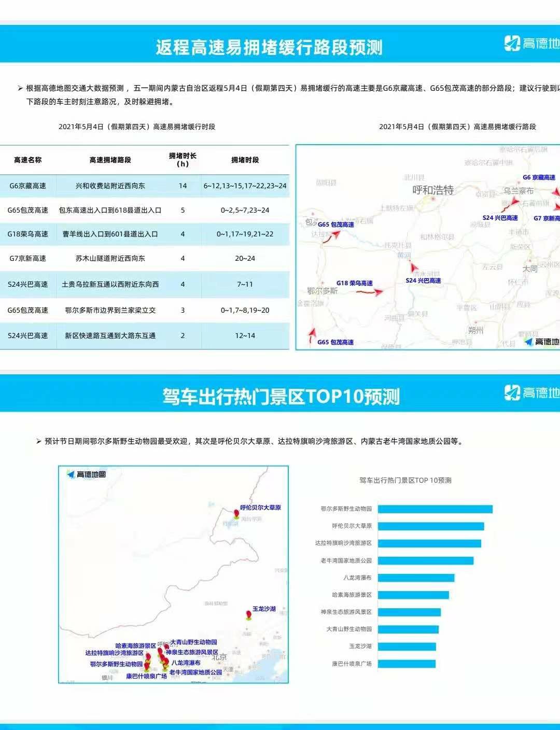
Task: Select the G6京藏高速 table row name
Action: coord(28,186)
